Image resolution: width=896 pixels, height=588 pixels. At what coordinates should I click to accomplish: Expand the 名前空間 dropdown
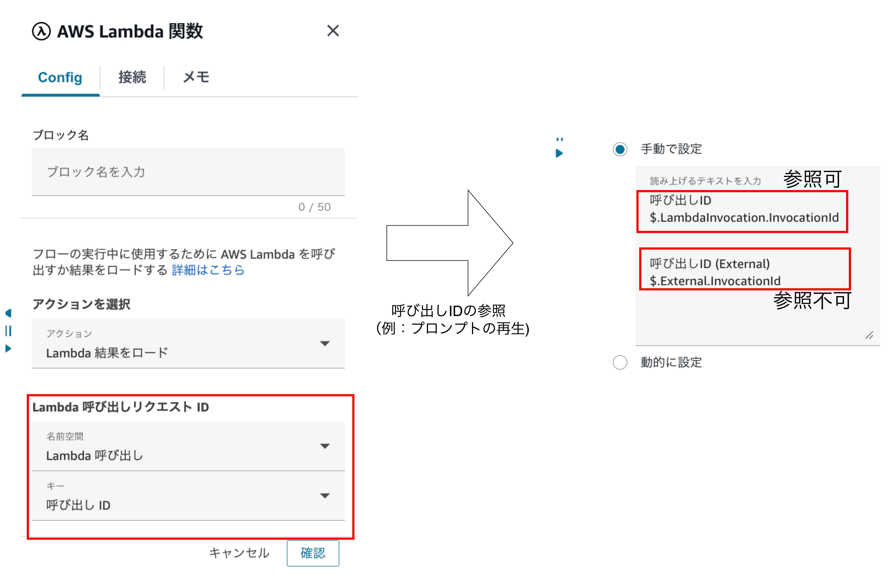(188, 446)
